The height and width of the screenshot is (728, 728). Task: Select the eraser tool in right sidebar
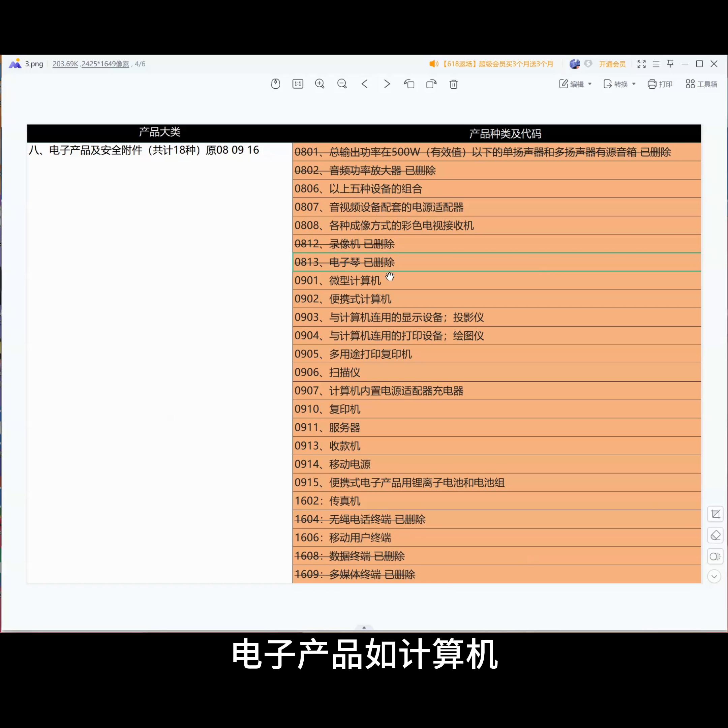pyautogui.click(x=715, y=536)
